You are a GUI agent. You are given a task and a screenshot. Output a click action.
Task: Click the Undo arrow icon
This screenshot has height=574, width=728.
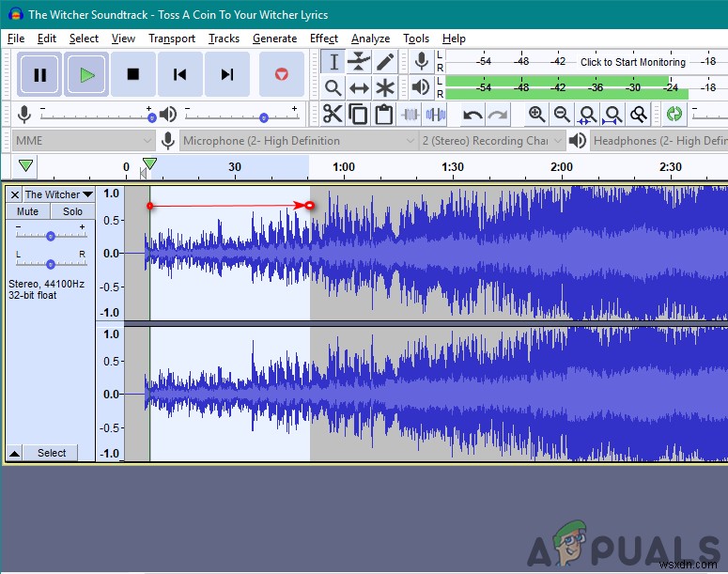[x=472, y=115]
